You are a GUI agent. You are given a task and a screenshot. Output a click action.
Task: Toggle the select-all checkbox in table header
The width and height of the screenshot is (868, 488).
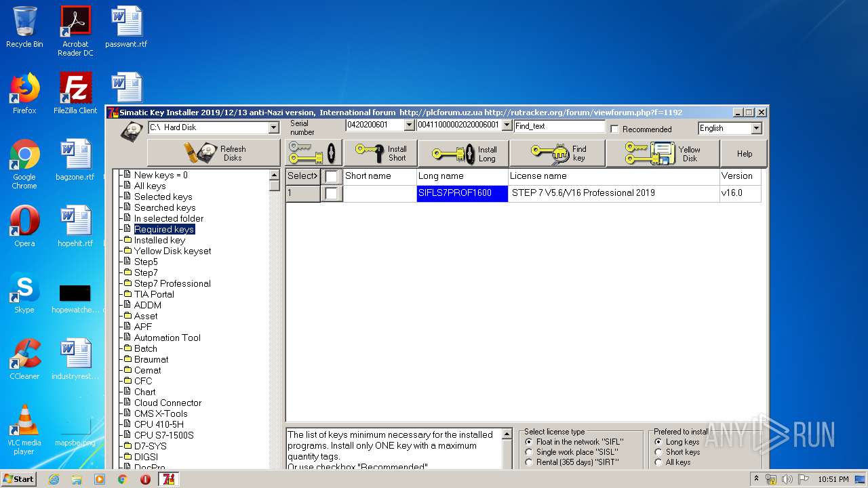pos(332,176)
